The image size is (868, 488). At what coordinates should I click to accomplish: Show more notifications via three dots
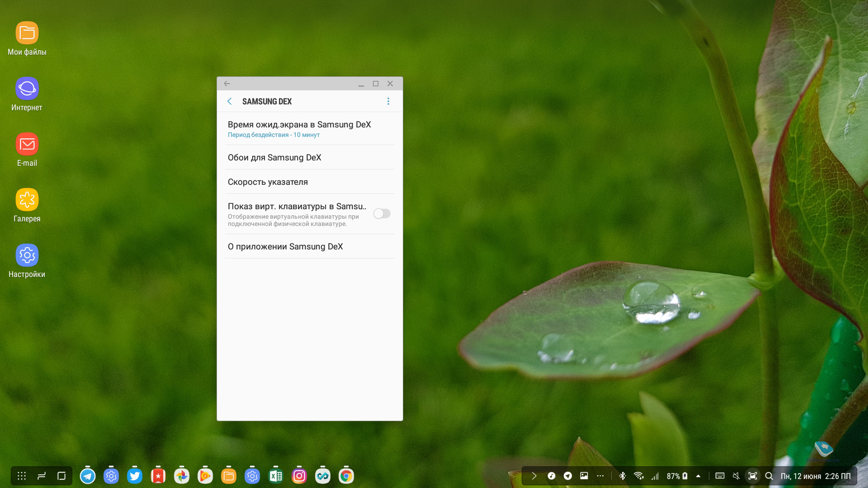pos(600,476)
